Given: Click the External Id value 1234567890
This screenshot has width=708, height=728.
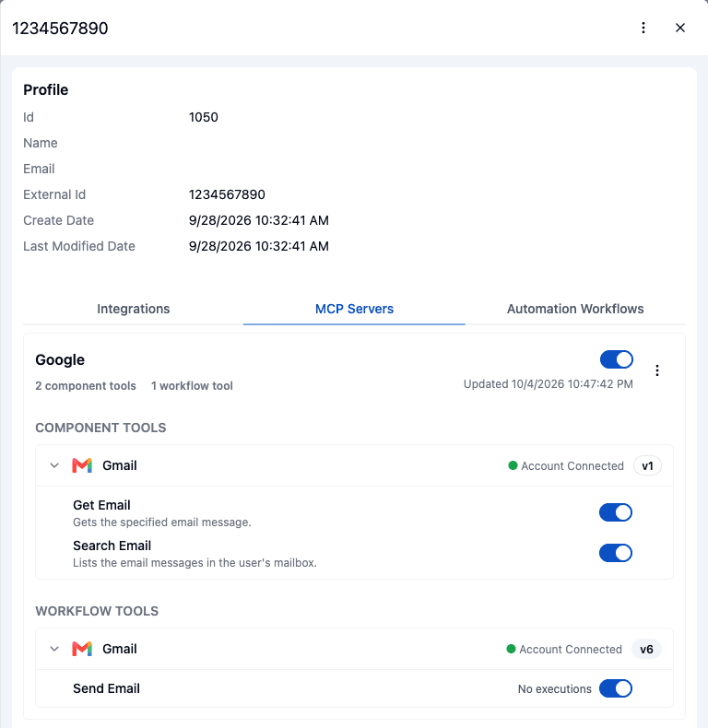Looking at the screenshot, I should tap(227, 194).
